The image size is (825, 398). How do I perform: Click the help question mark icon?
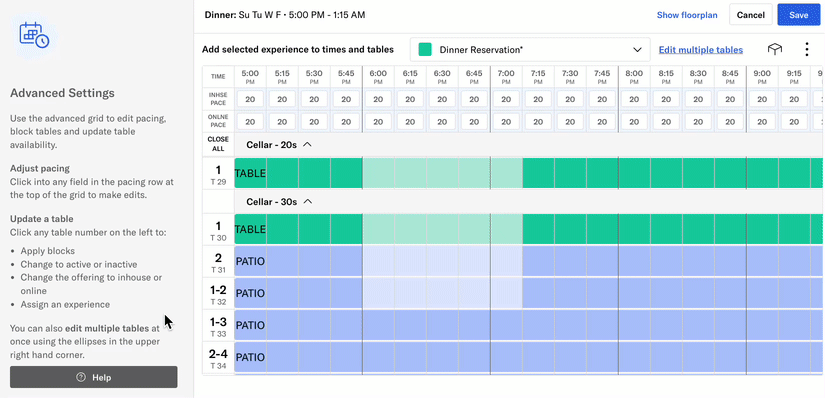click(81, 377)
